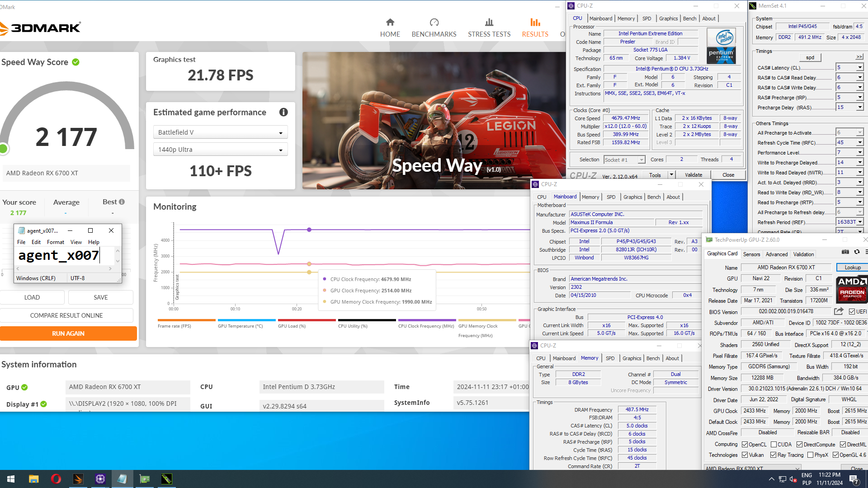Open RESULTS in 3DMark navigation
868x488 pixels.
click(535, 28)
